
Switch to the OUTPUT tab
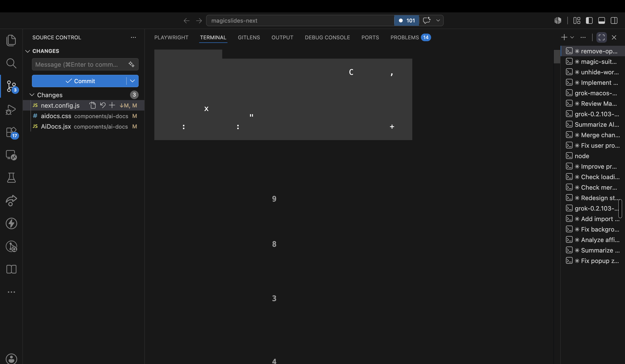pyautogui.click(x=282, y=37)
